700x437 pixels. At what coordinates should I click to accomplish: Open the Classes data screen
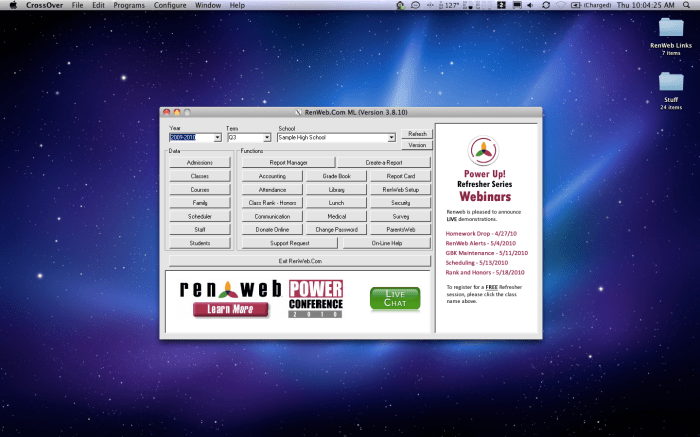pyautogui.click(x=200, y=176)
